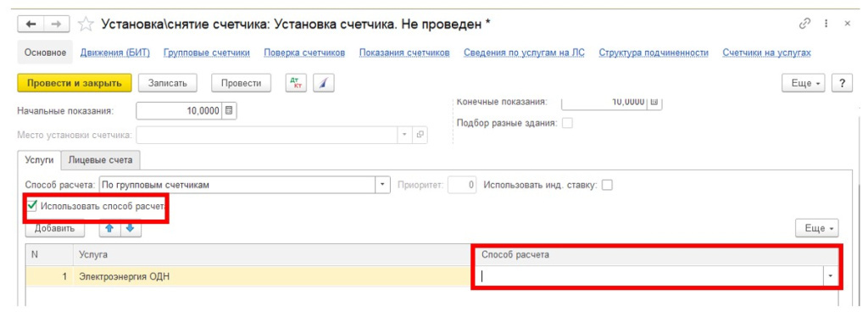
Task: Go to Поверка счетчиков
Action: point(304,53)
